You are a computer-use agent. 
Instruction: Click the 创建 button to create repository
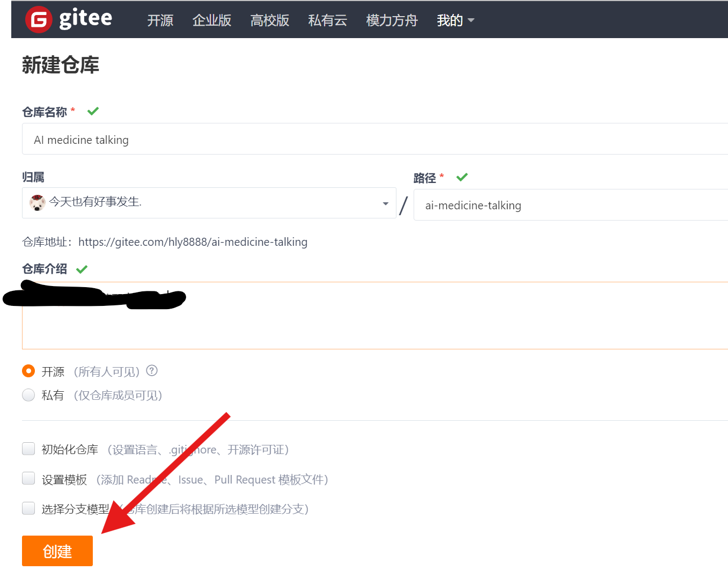pyautogui.click(x=57, y=551)
